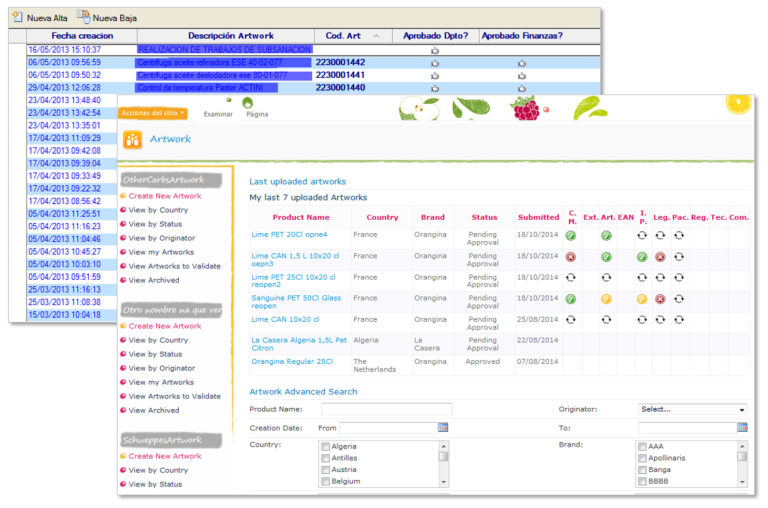Viewport: 768px width, 508px height.
Task: Enable the Apollinaris brand checkbox
Action: [x=641, y=458]
